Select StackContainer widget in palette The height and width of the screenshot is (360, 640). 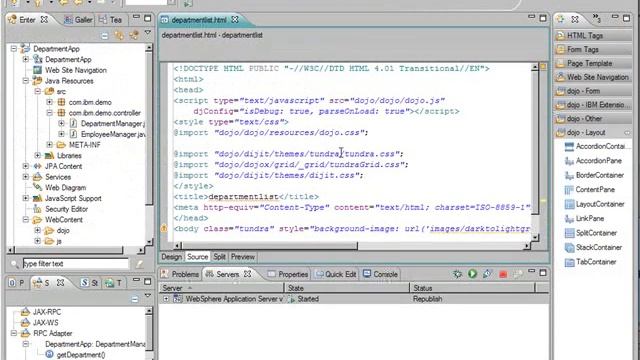point(593,247)
